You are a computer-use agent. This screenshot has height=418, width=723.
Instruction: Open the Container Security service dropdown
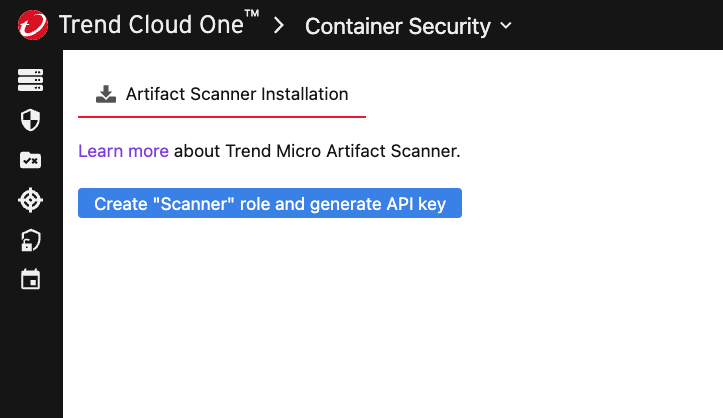(397, 26)
